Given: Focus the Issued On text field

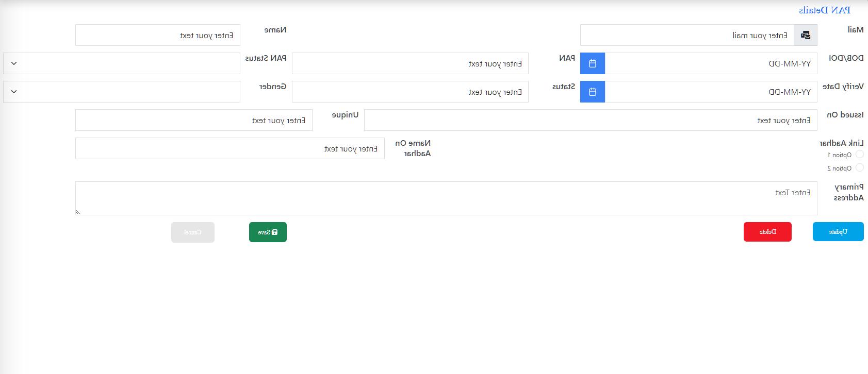Looking at the screenshot, I should (591, 120).
